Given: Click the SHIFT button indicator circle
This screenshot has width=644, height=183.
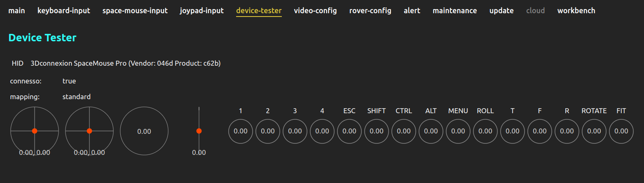Looking at the screenshot, I should coord(377,131).
